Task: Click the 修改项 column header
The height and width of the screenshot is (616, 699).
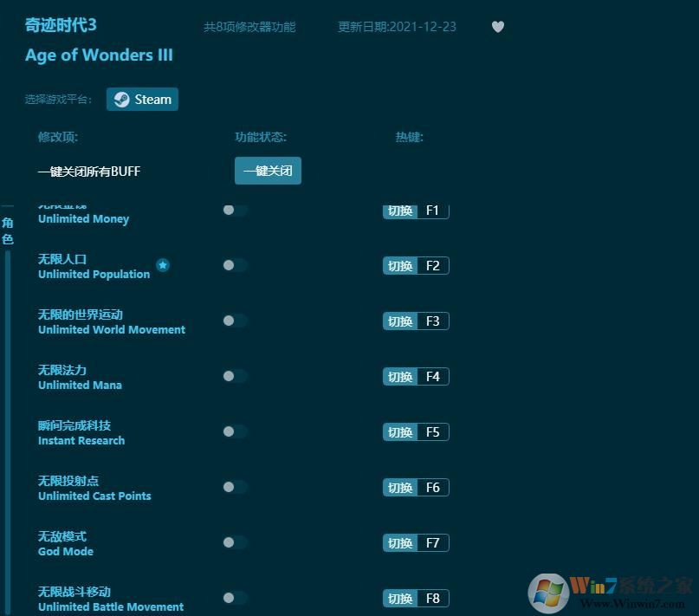Action: [x=58, y=137]
